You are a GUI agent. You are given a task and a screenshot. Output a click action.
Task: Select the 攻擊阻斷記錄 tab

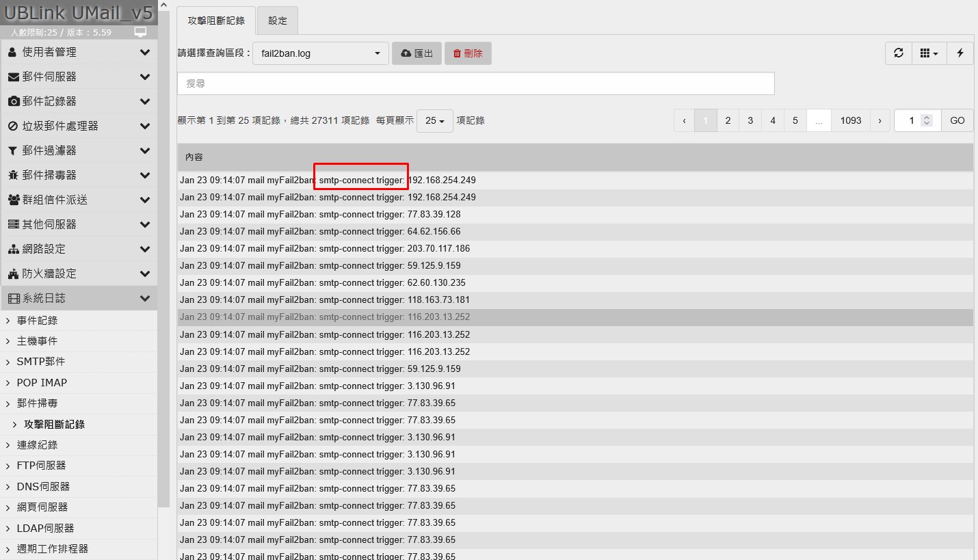tap(216, 21)
